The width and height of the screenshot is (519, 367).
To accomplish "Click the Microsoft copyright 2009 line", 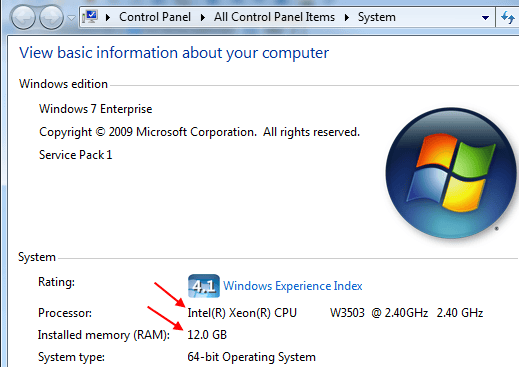I will [x=199, y=132].
